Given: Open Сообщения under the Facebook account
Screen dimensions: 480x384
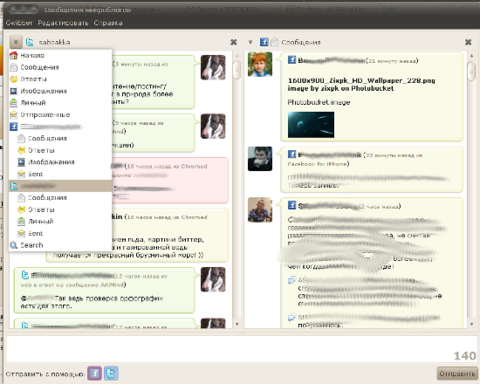Looking at the screenshot, I should 60,138.
